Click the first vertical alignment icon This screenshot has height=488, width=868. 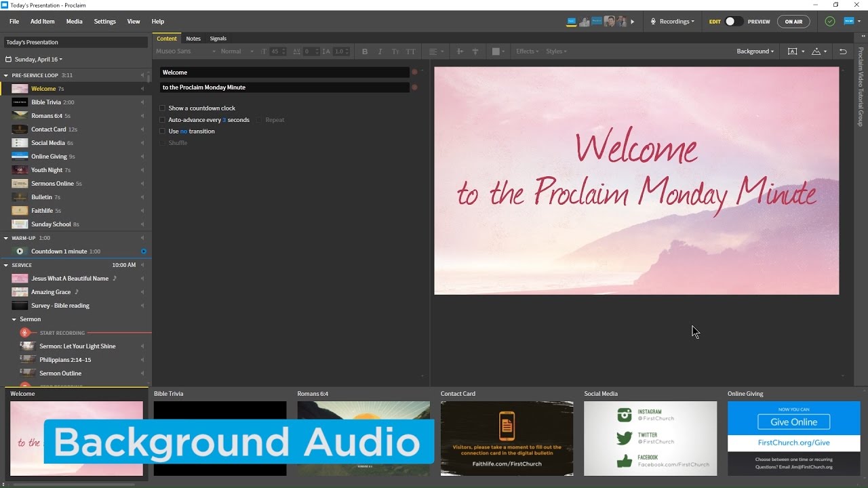point(460,52)
